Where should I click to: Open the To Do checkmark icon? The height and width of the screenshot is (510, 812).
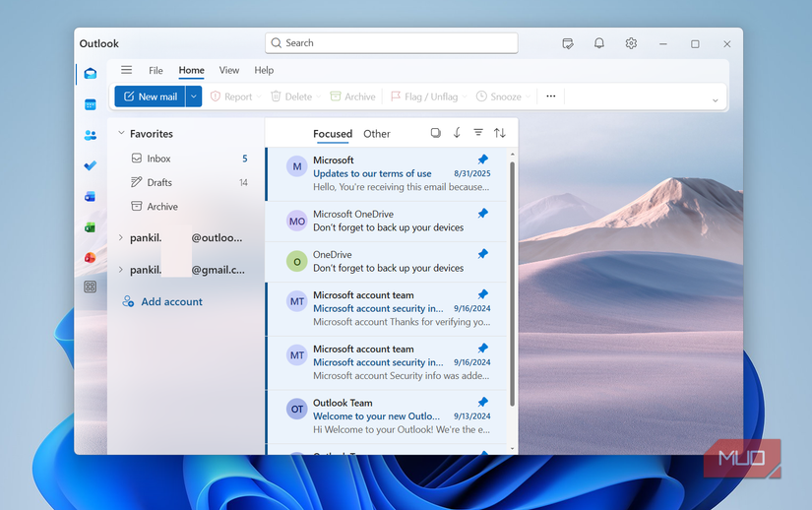pos(91,165)
